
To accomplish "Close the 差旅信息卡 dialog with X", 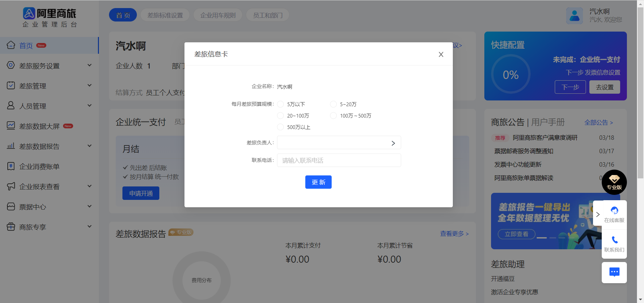I will pos(441,54).
